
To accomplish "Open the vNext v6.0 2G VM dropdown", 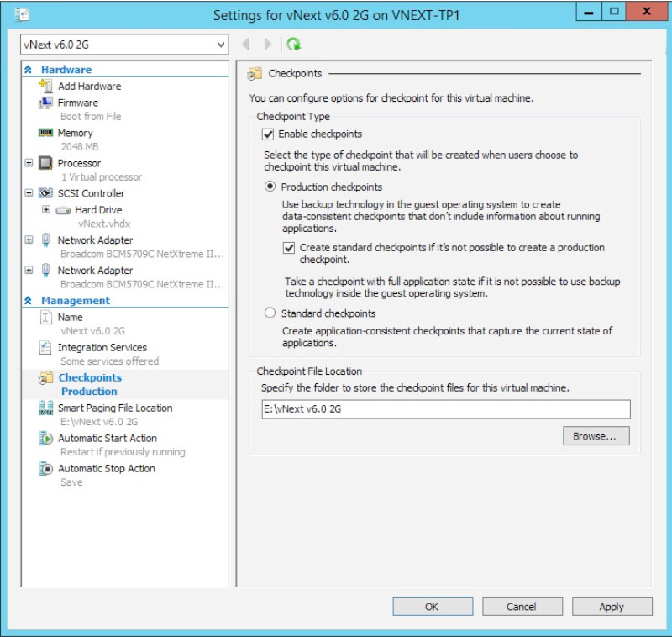I will (x=124, y=45).
